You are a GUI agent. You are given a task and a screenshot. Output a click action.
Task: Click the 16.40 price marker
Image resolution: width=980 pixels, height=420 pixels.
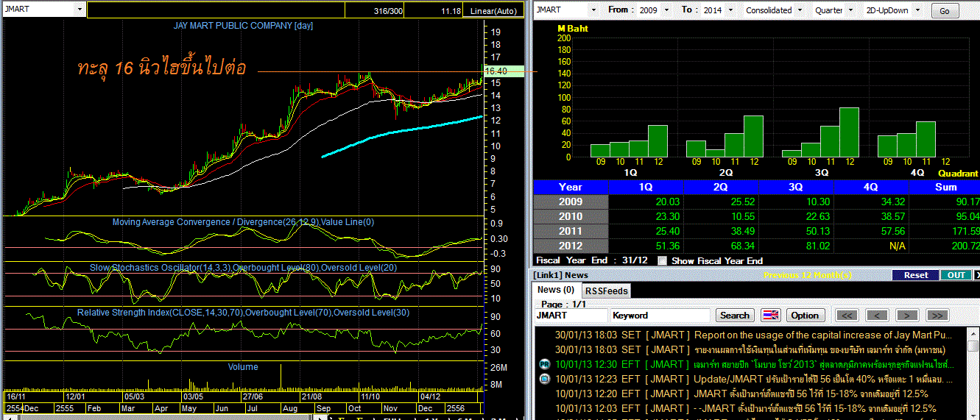click(x=503, y=71)
